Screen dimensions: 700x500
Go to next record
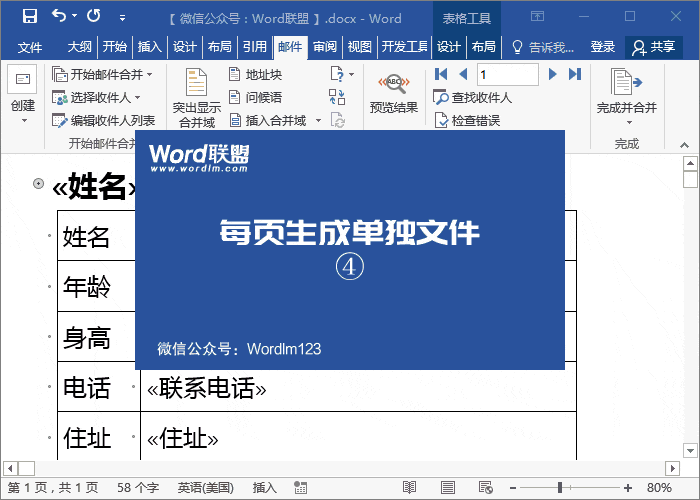click(x=552, y=74)
